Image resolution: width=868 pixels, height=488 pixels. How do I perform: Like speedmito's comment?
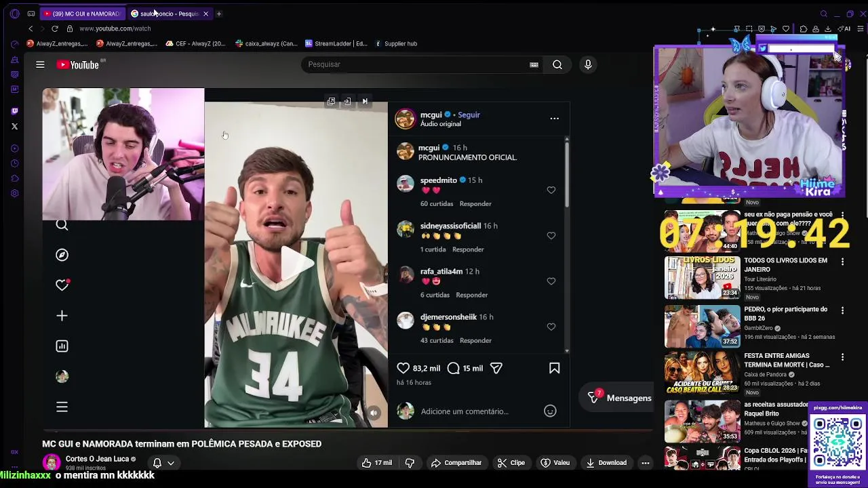[551, 190]
